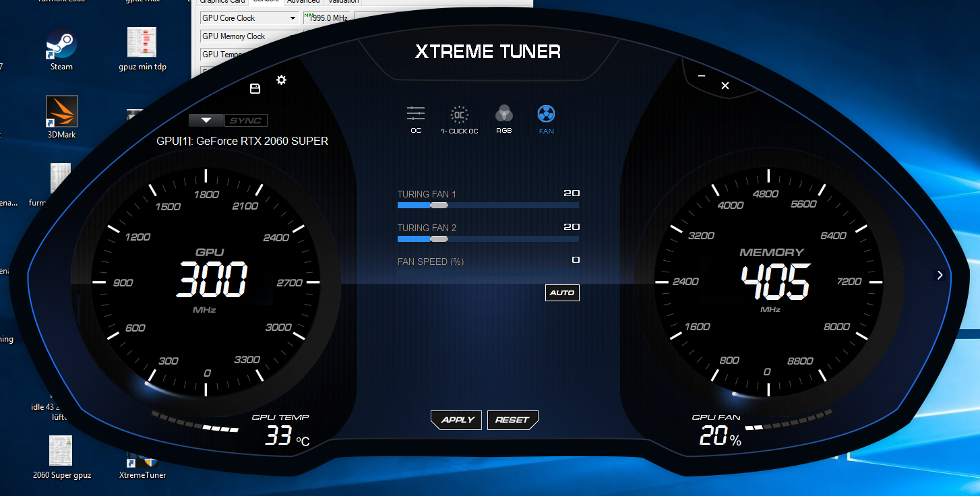The image size is (980, 496).
Task: Open the gpuz min tdp desktop file
Action: [142, 49]
